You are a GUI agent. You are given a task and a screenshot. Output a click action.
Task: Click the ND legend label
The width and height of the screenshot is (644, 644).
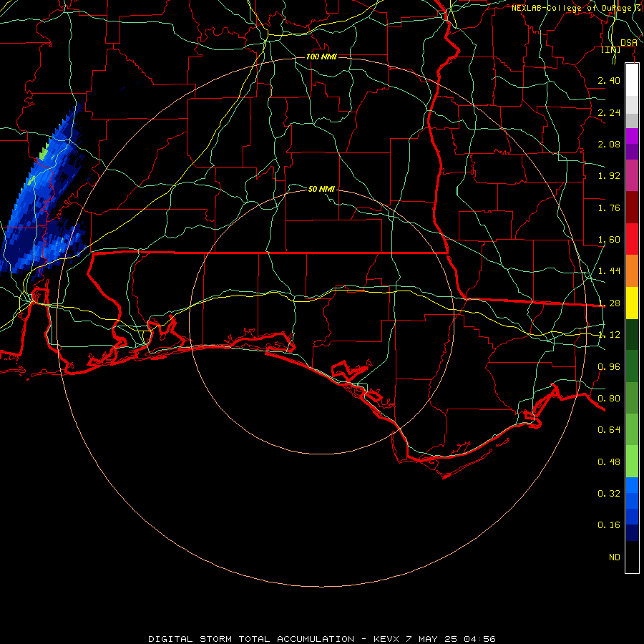pos(615,557)
